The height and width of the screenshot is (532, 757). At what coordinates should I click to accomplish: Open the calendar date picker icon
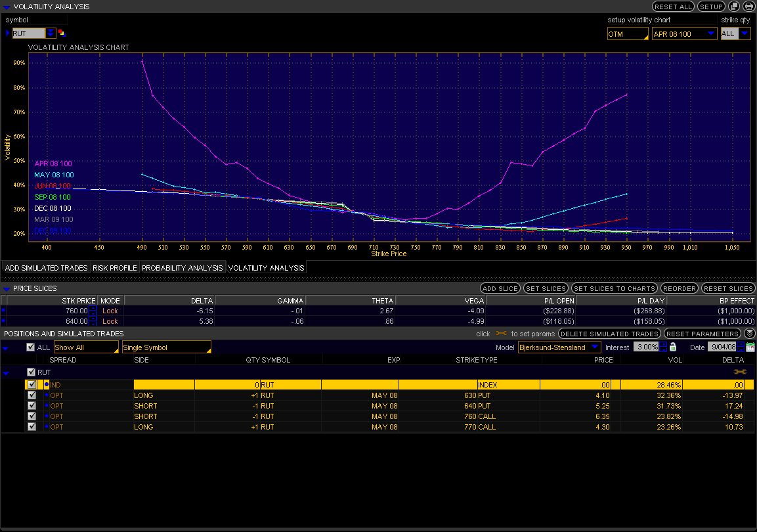(x=750, y=347)
